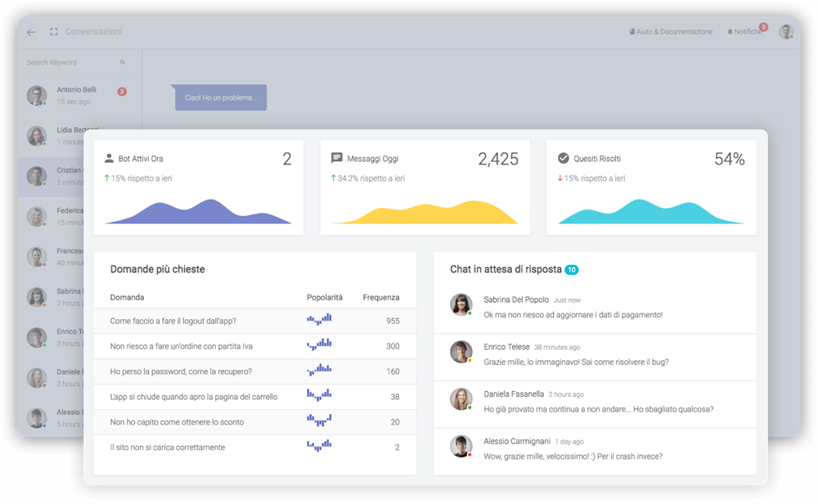Open Enrico Telese waiting chat

click(x=595, y=358)
